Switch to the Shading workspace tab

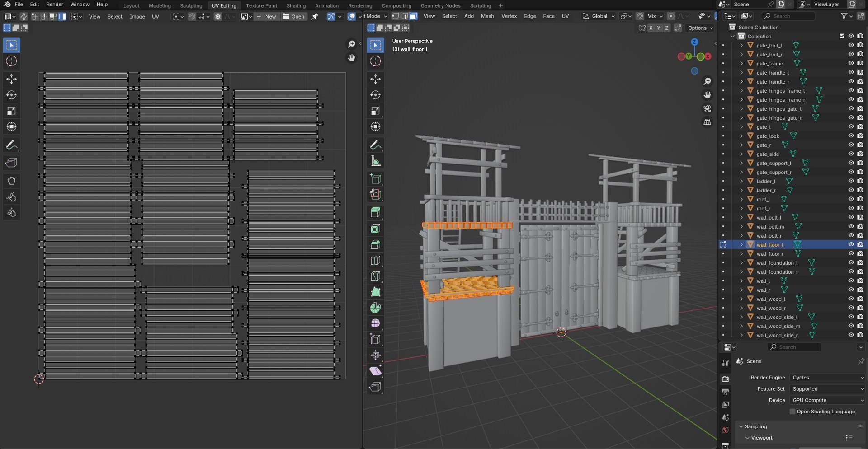pos(296,6)
